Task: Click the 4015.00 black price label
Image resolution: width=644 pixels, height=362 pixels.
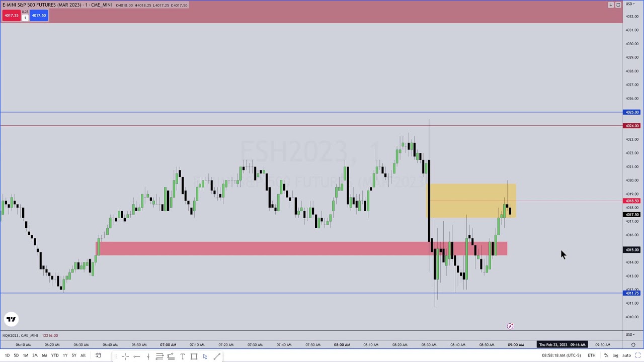Action: (x=632, y=250)
